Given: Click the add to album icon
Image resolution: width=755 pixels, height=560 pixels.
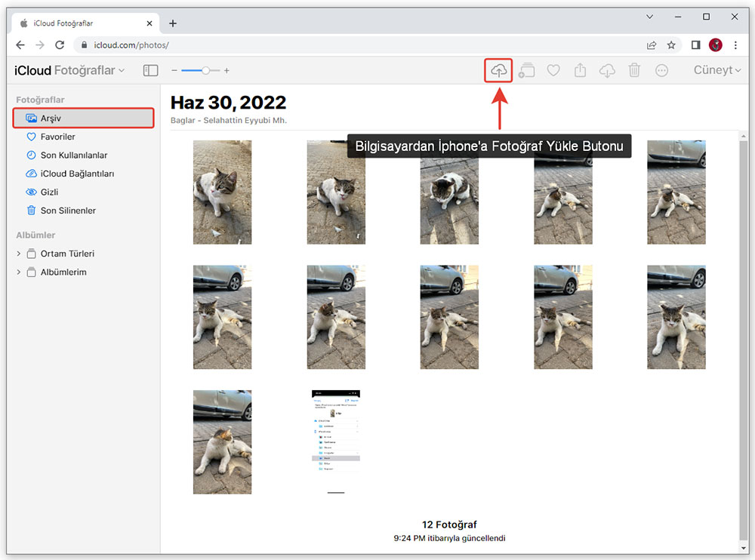Looking at the screenshot, I should click(x=526, y=70).
